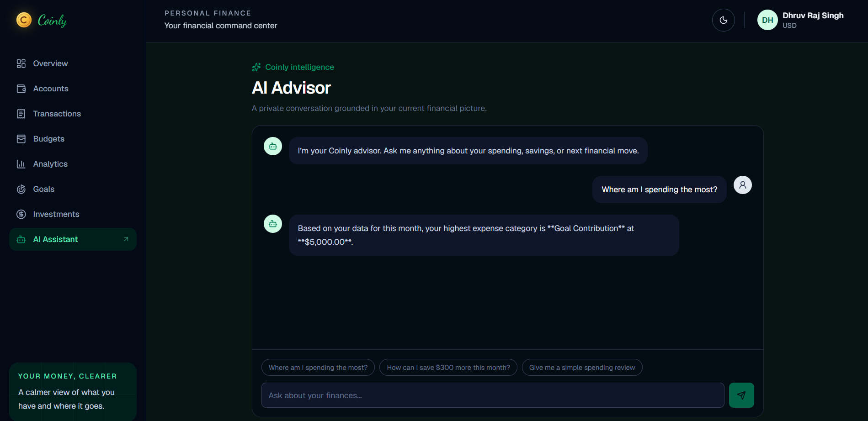Go to the Goals page

point(73,189)
